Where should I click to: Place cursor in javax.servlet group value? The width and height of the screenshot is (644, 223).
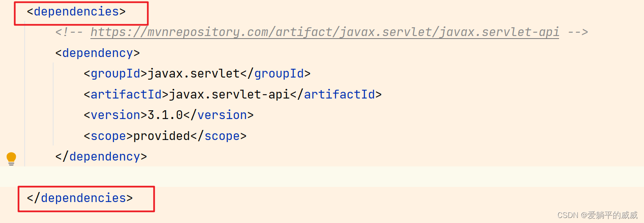(x=193, y=74)
